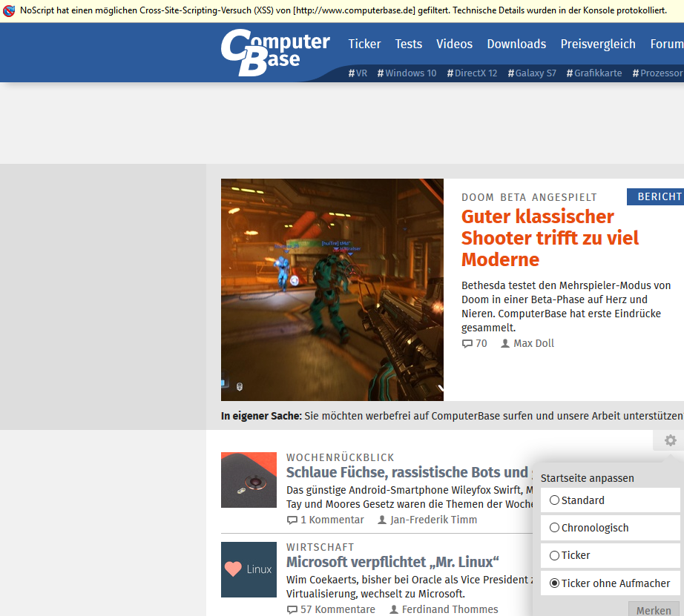The height and width of the screenshot is (616, 684).
Task: Click the Merken button
Action: coord(654,609)
